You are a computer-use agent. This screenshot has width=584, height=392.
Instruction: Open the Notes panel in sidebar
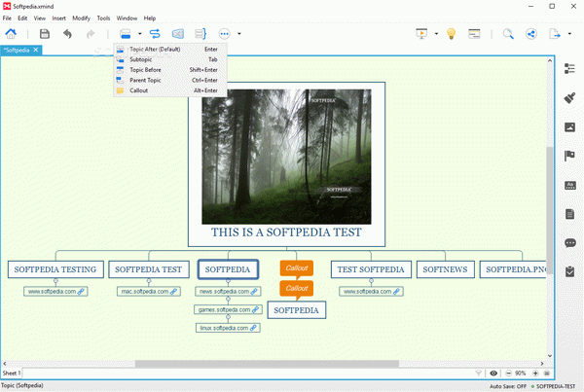(x=569, y=214)
